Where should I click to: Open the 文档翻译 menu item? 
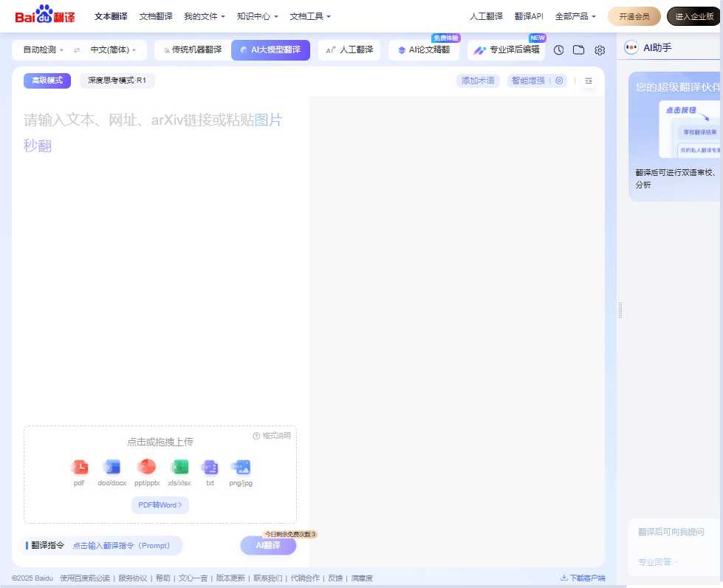(155, 16)
